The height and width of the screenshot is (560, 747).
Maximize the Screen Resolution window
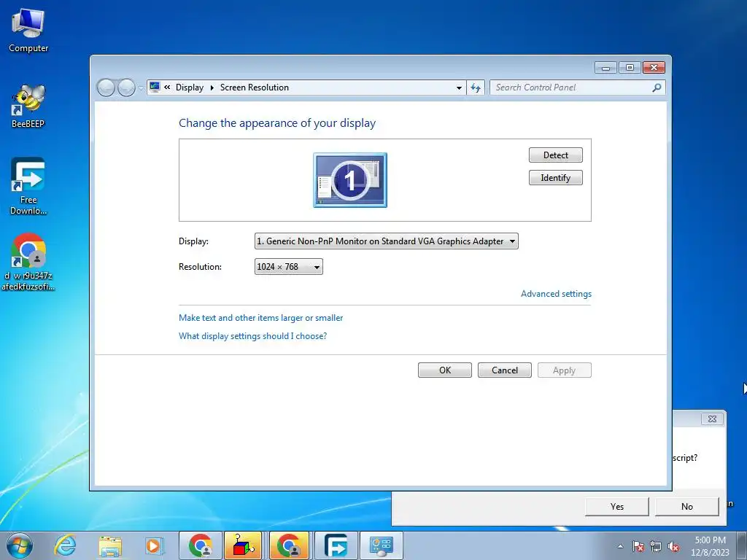coord(630,68)
